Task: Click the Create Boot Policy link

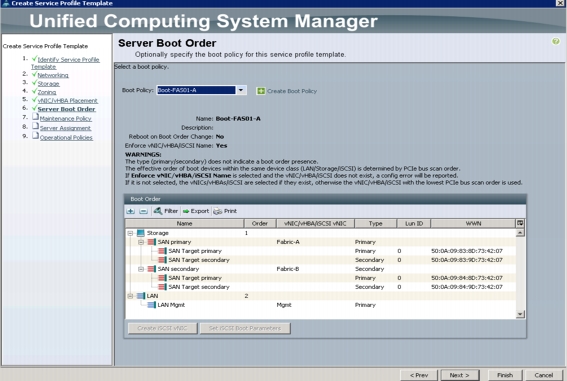Action: (x=292, y=91)
